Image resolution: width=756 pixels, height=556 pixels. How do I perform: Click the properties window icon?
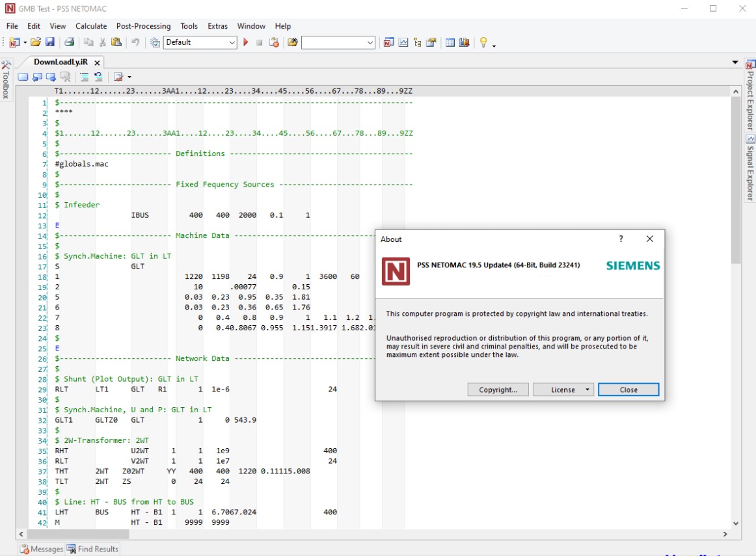point(431,42)
